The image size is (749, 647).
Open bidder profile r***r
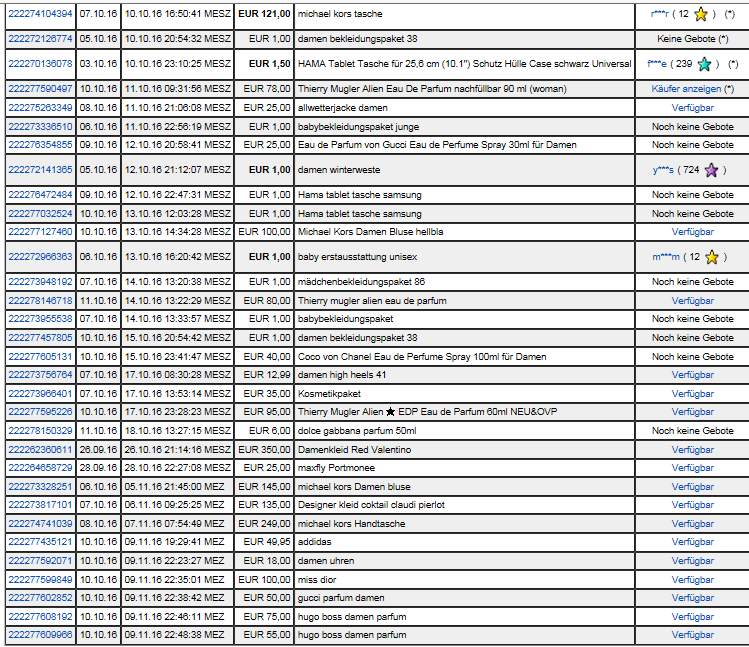659,14
